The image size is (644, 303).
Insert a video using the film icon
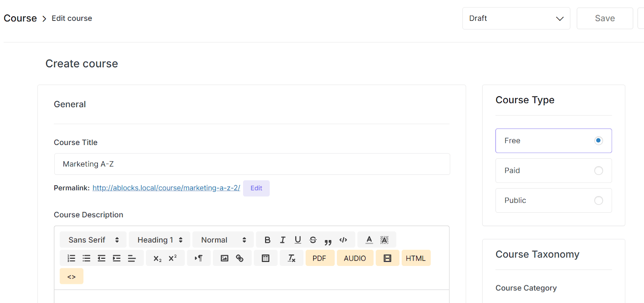coord(387,258)
